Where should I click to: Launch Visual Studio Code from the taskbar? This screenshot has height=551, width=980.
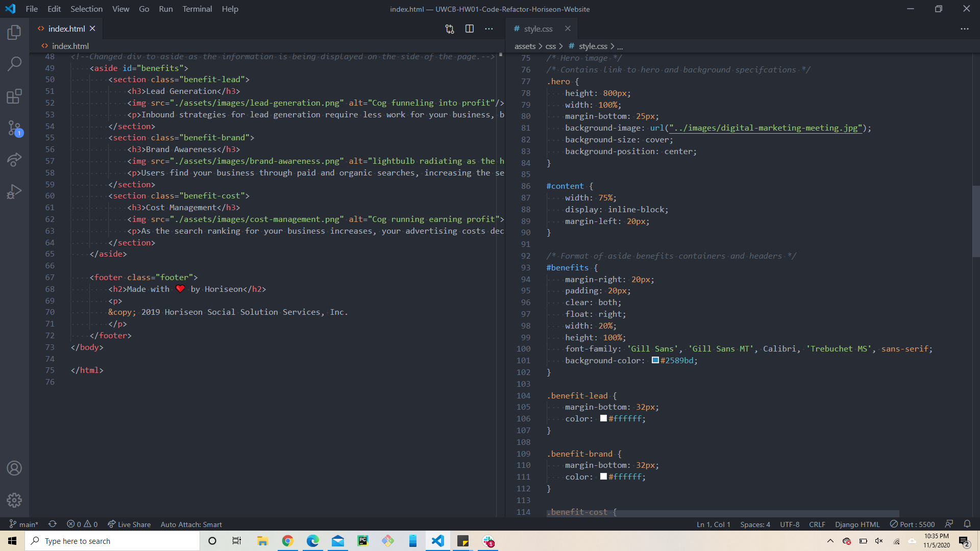(x=437, y=541)
